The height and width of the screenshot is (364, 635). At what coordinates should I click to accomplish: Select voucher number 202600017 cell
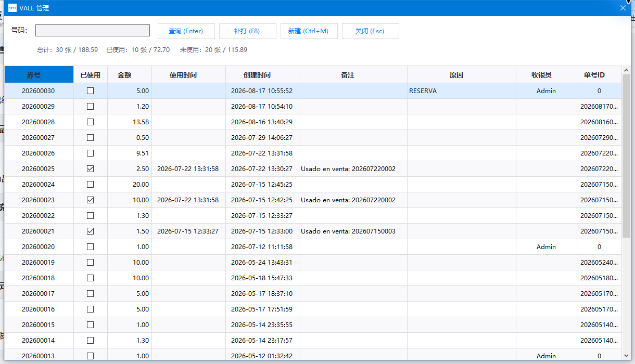point(38,294)
